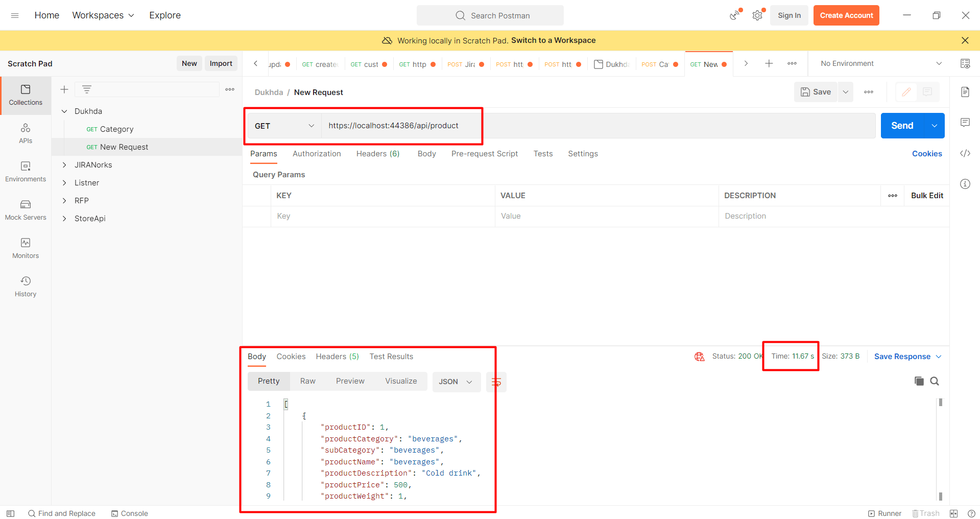The width and height of the screenshot is (980, 519).
Task: Click the Search Postman field
Action: [x=490, y=15]
